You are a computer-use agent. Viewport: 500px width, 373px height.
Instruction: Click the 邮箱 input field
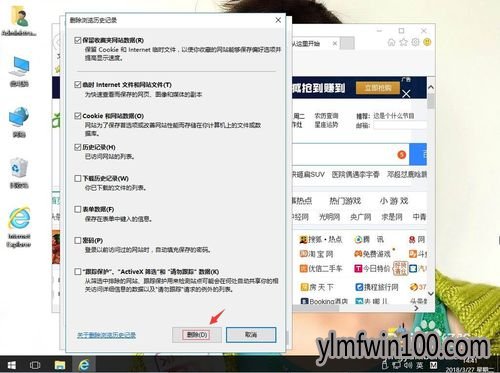pos(400,125)
